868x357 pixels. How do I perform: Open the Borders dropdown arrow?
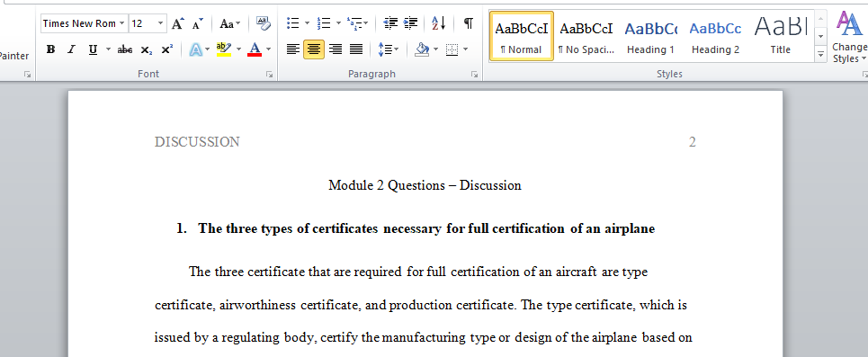[466, 49]
